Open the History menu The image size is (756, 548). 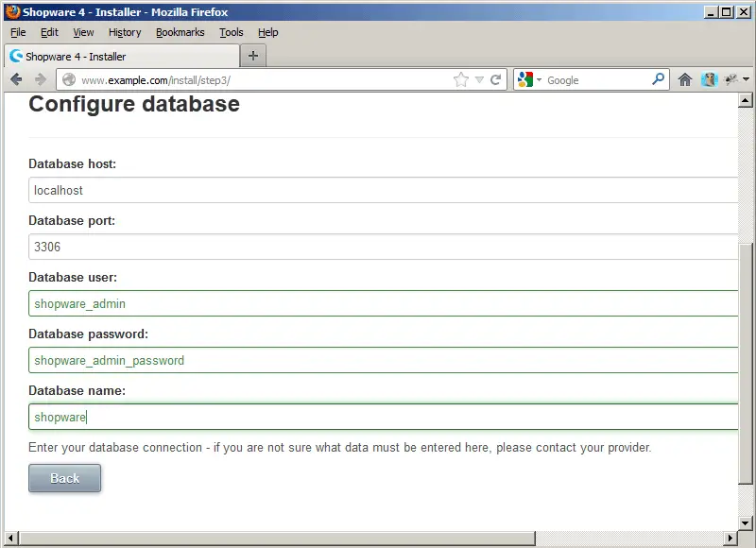point(125,32)
